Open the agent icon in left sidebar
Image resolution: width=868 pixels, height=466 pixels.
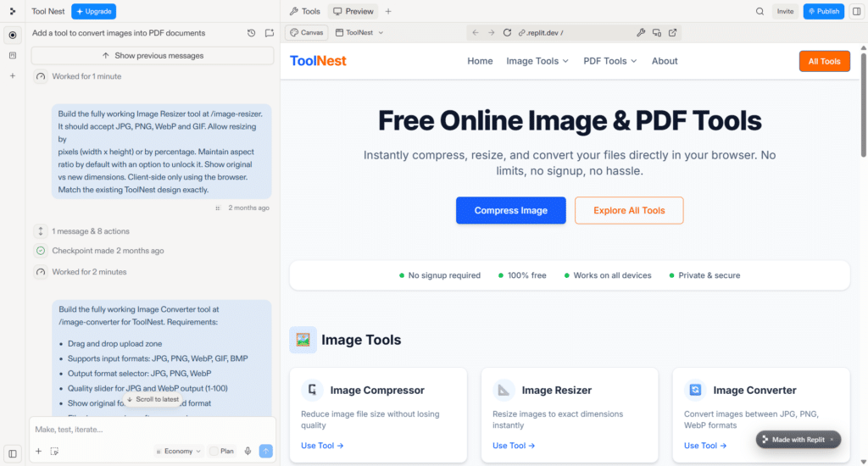[13, 35]
